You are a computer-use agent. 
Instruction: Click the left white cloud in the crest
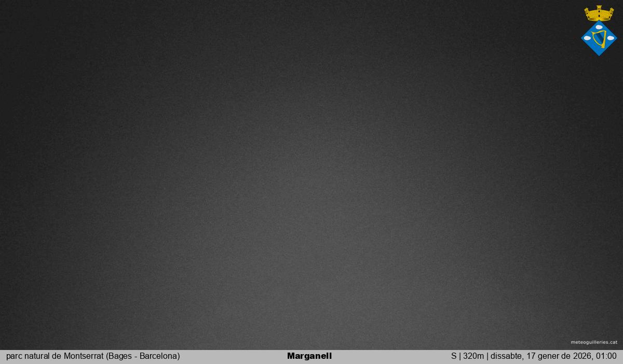tap(588, 38)
